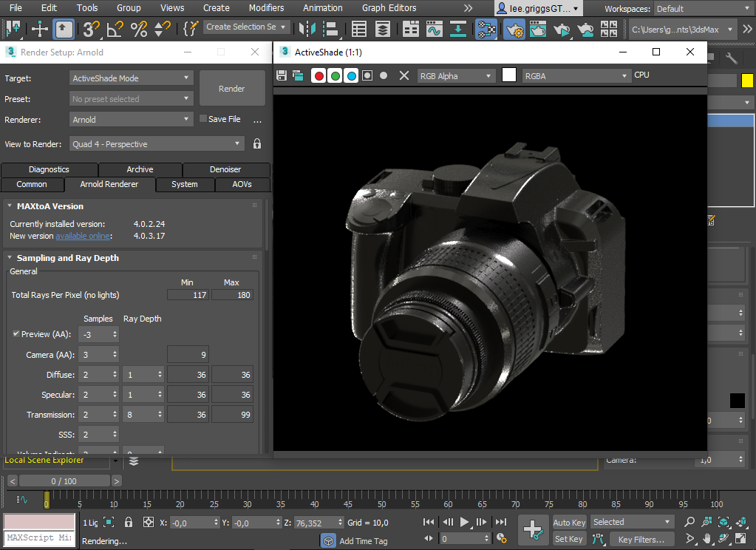Expand the RGB Alpha channel dropdown
This screenshot has width=756, height=550.
(456, 75)
